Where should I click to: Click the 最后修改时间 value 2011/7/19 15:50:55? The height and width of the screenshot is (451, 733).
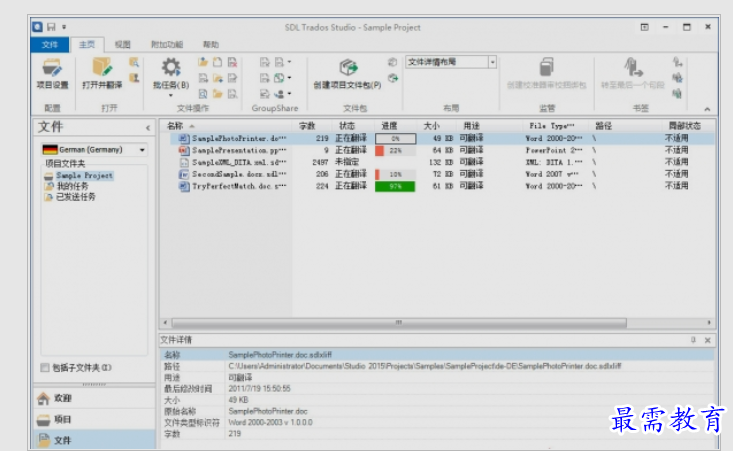point(259,389)
